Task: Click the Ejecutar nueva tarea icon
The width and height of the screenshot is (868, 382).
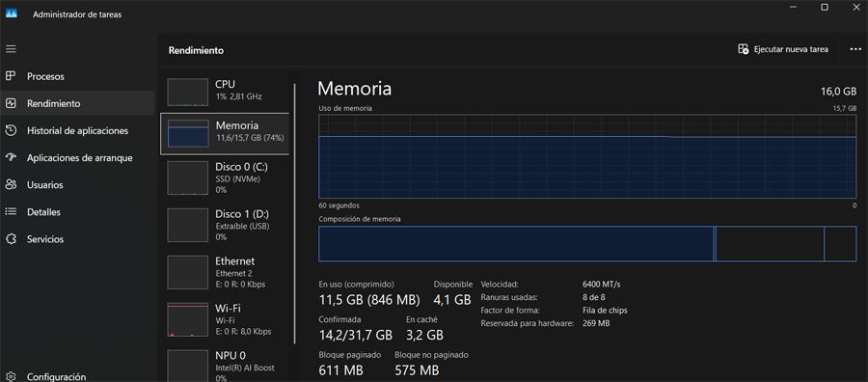Action: 744,49
